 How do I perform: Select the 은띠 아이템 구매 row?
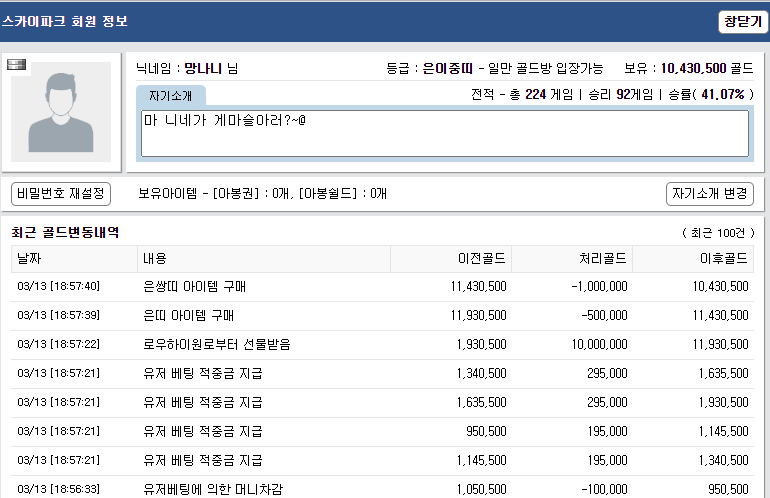pos(383,315)
